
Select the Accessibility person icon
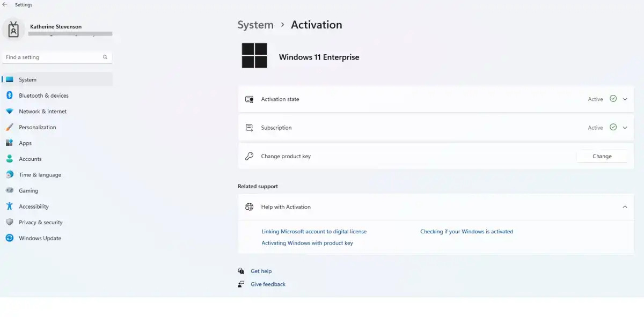point(10,206)
